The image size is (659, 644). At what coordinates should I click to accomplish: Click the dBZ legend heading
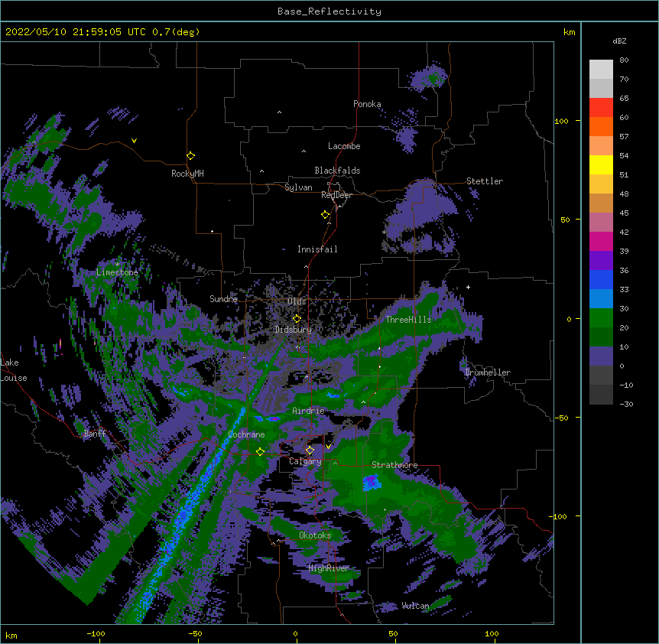[x=619, y=41]
